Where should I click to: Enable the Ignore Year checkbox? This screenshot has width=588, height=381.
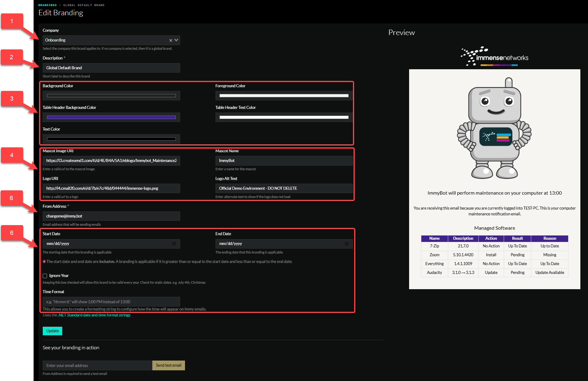[45, 276]
